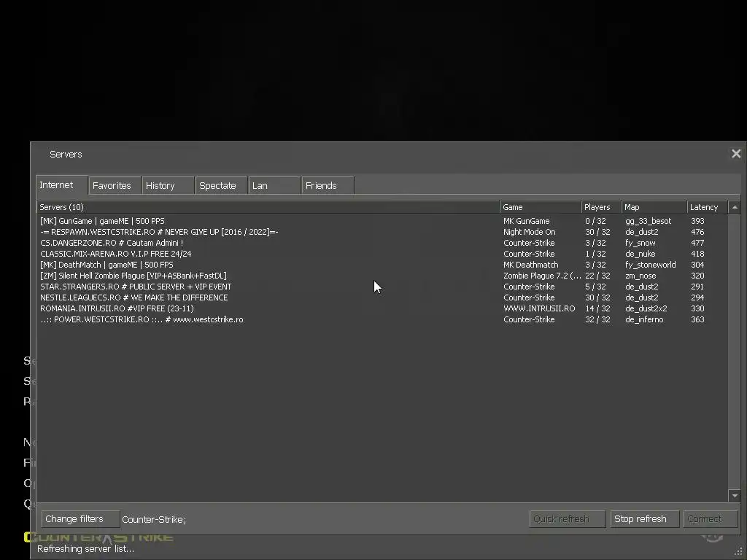Image resolution: width=747 pixels, height=560 pixels.
Task: Click the 291 latency value
Action: click(697, 287)
